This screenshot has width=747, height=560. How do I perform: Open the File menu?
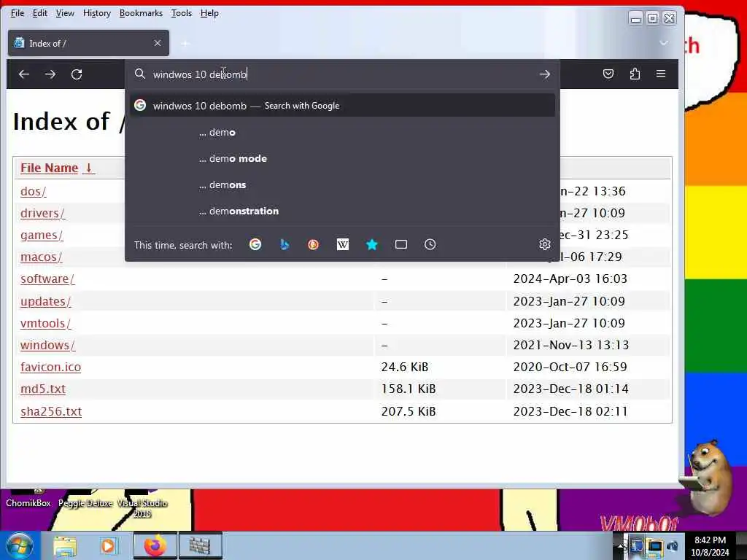pos(18,13)
